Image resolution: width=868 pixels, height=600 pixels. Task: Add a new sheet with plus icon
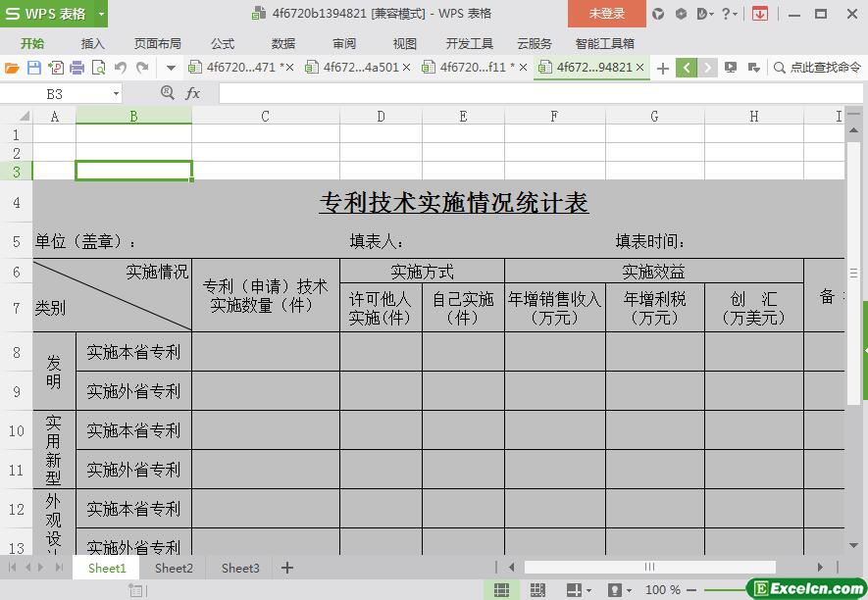pyautogui.click(x=287, y=568)
